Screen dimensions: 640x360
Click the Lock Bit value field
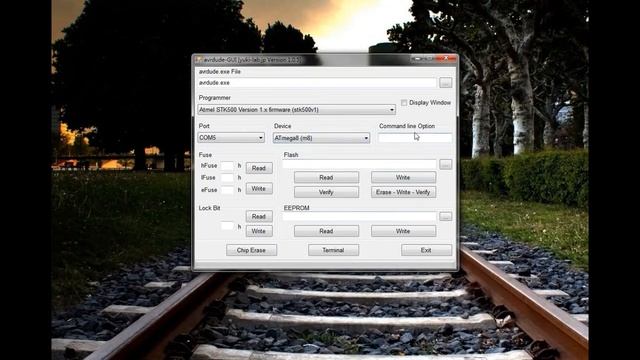227,226
